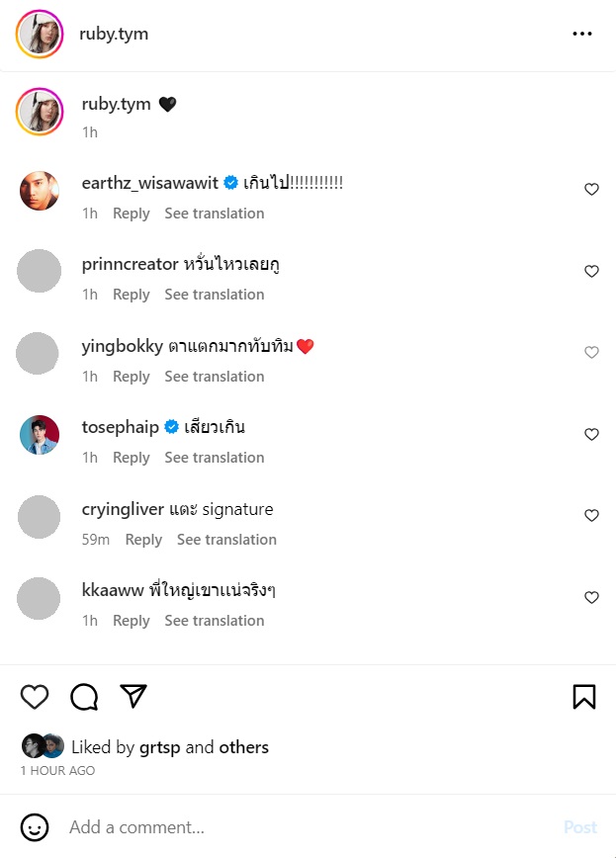616x858 pixels.
Task: Click earthz_wisawawit's verified badge
Action: (229, 182)
